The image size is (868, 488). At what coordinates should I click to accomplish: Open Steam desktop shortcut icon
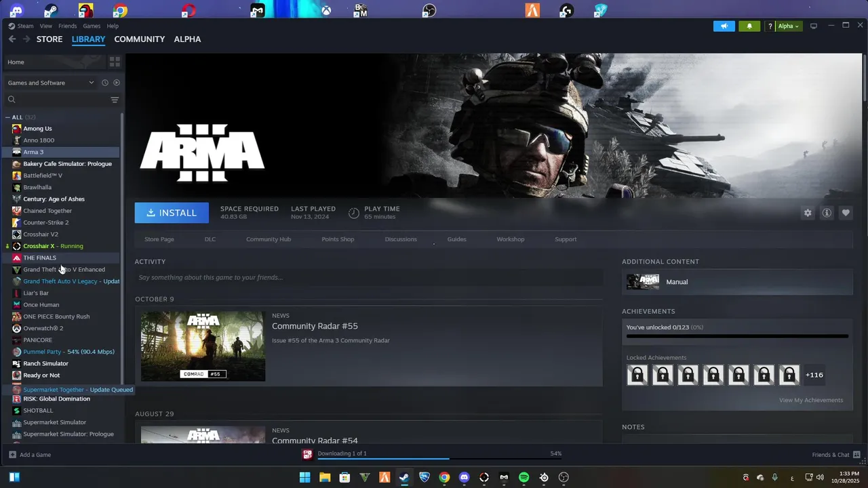click(x=51, y=10)
